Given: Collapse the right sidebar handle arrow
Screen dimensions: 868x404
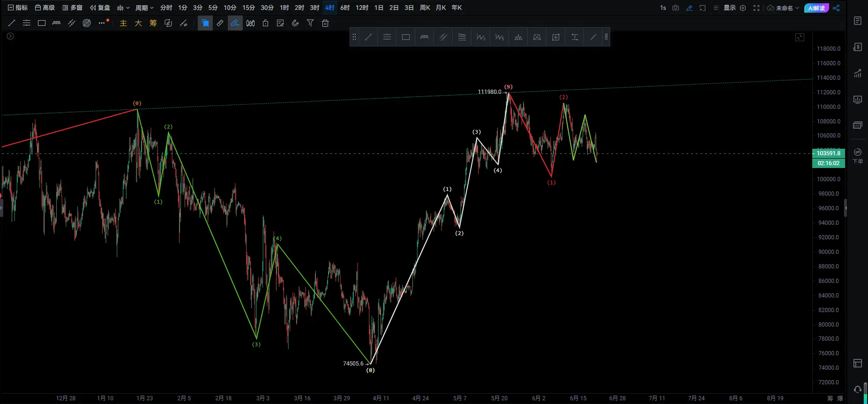Looking at the screenshot, I should (846, 208).
